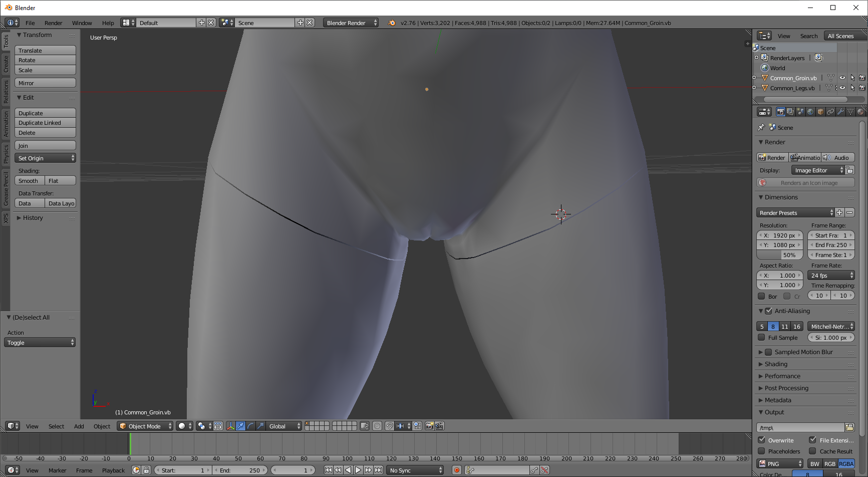Toggle visibility eye of Common_Legs.vb

click(x=842, y=88)
